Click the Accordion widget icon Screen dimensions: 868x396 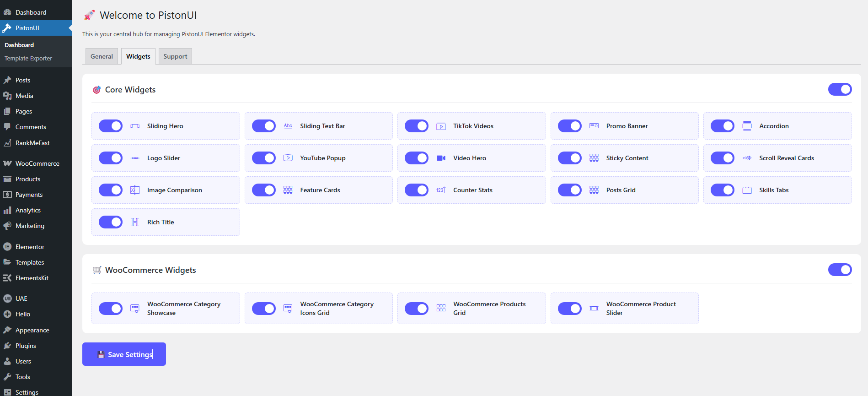pos(747,126)
